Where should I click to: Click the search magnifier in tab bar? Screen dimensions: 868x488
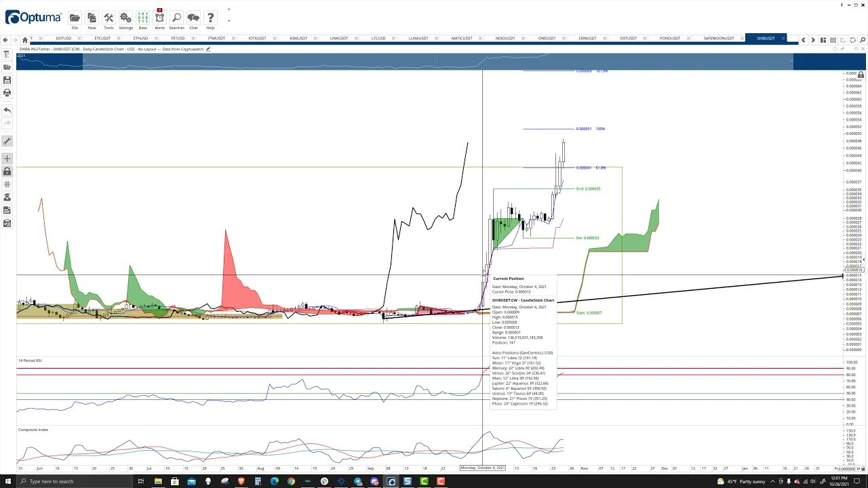point(862,40)
